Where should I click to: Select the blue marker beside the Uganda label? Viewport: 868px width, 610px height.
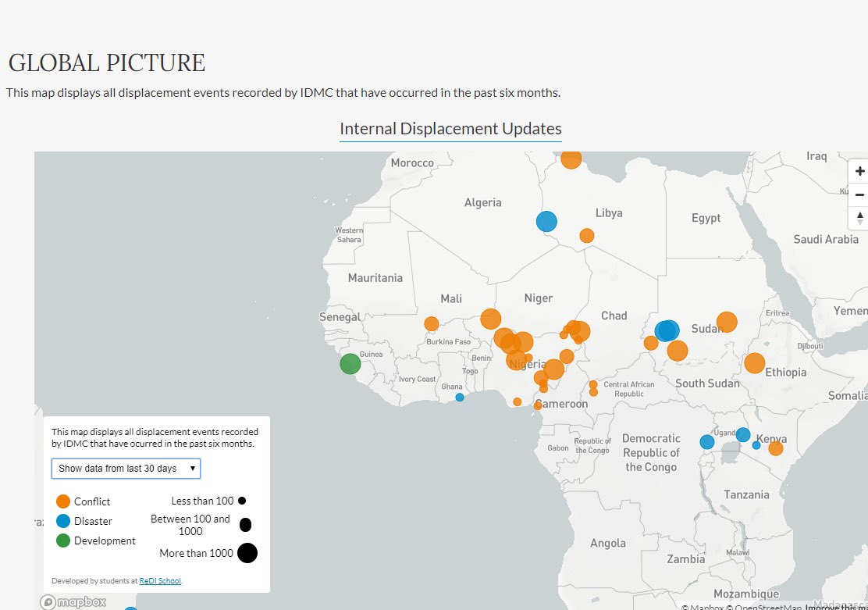[743, 434]
